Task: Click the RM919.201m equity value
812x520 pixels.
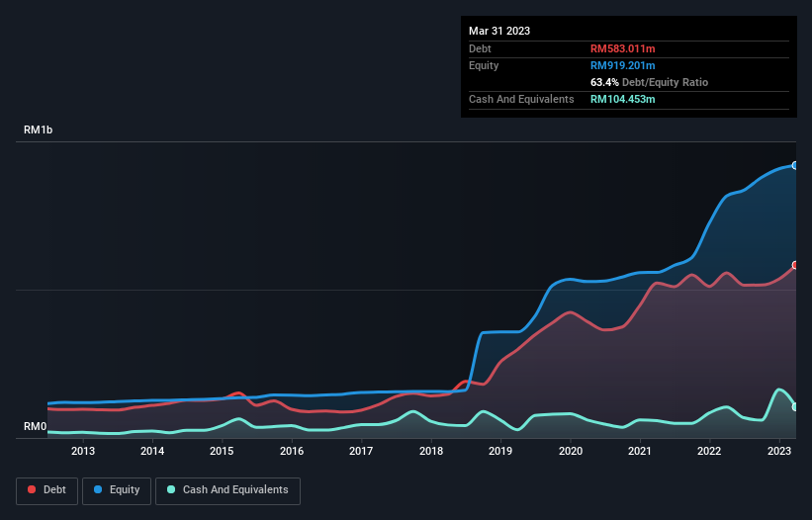Action: tap(622, 65)
